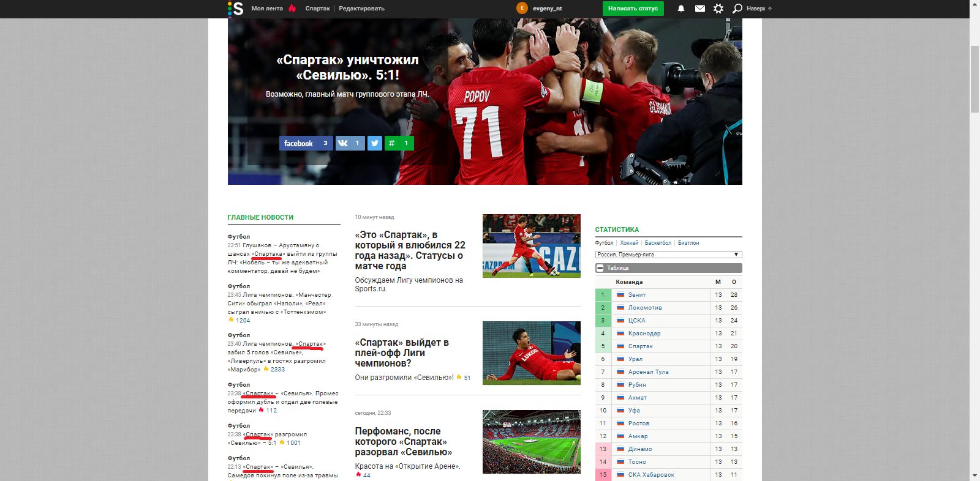Open the 23:51 Глушаков – Арустамяну news item

coord(282,258)
